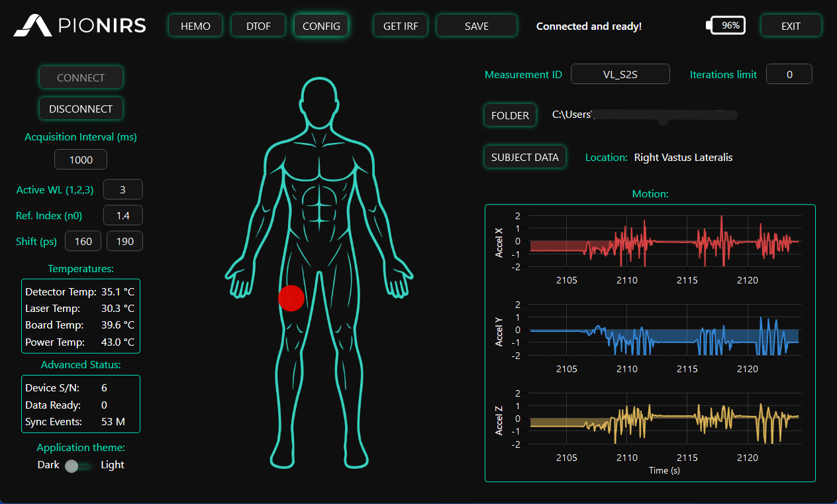Switch to the HEMO view
The height and width of the screenshot is (504, 837).
point(195,26)
